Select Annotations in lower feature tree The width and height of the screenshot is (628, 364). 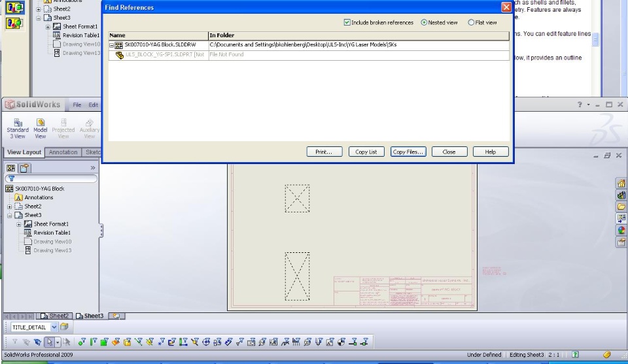coord(39,197)
